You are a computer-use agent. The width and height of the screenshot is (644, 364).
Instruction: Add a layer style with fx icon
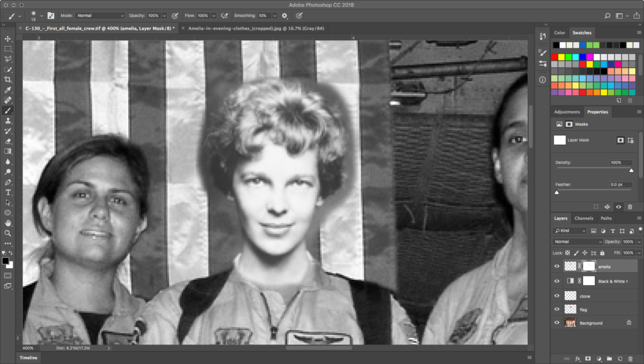tap(577, 358)
